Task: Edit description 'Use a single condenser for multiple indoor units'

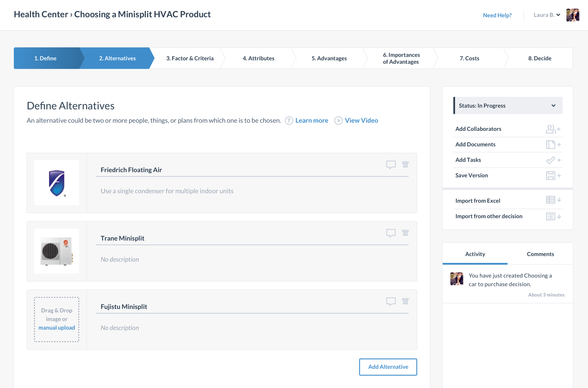Action: pos(167,191)
